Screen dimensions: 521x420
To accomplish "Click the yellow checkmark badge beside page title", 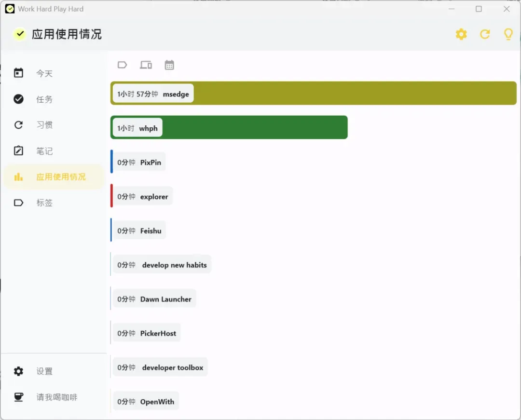I will coord(20,34).
